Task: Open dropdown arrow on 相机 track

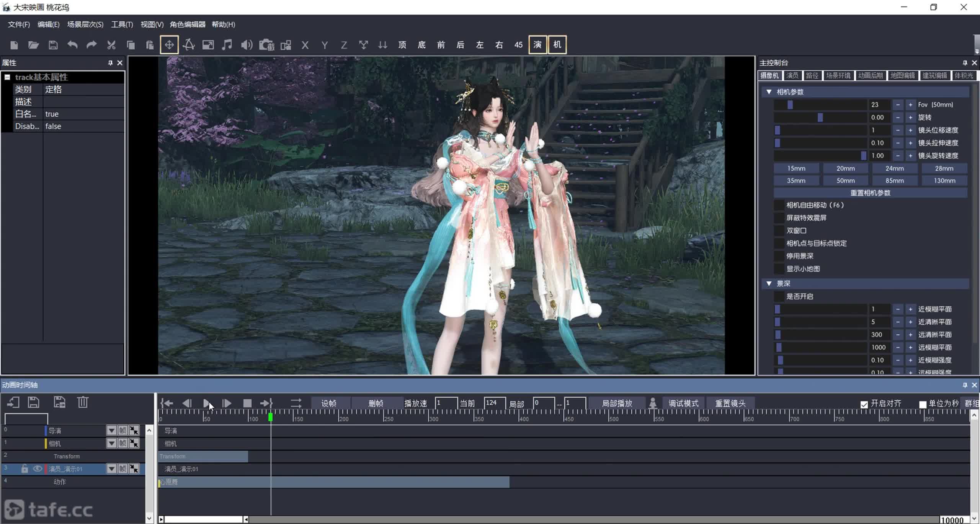Action: (x=111, y=443)
